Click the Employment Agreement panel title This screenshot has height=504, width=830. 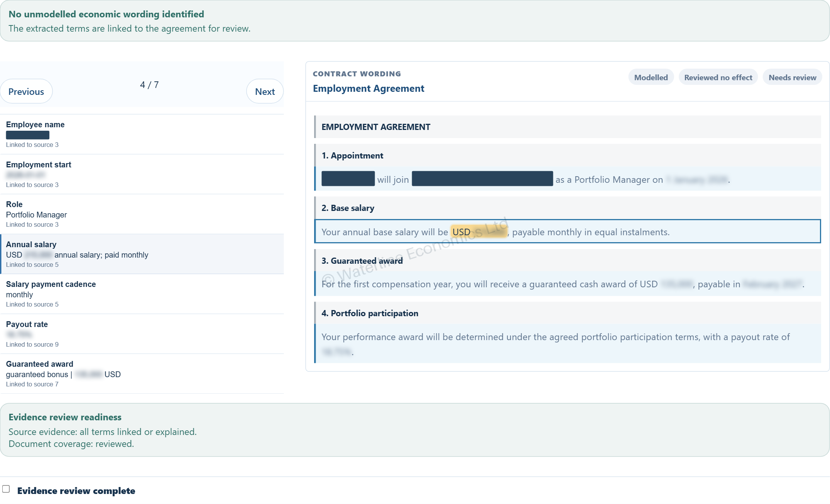(x=369, y=88)
